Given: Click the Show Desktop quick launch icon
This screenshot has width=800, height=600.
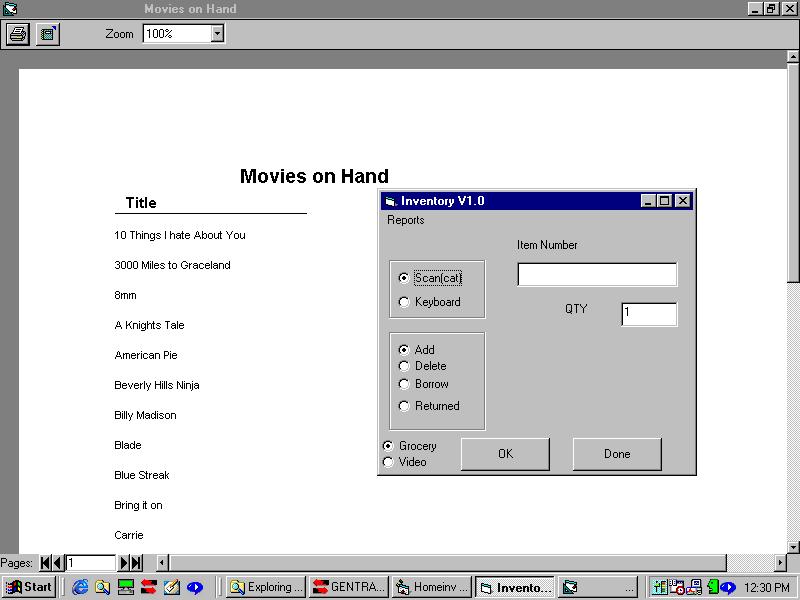Looking at the screenshot, I should tap(171, 587).
